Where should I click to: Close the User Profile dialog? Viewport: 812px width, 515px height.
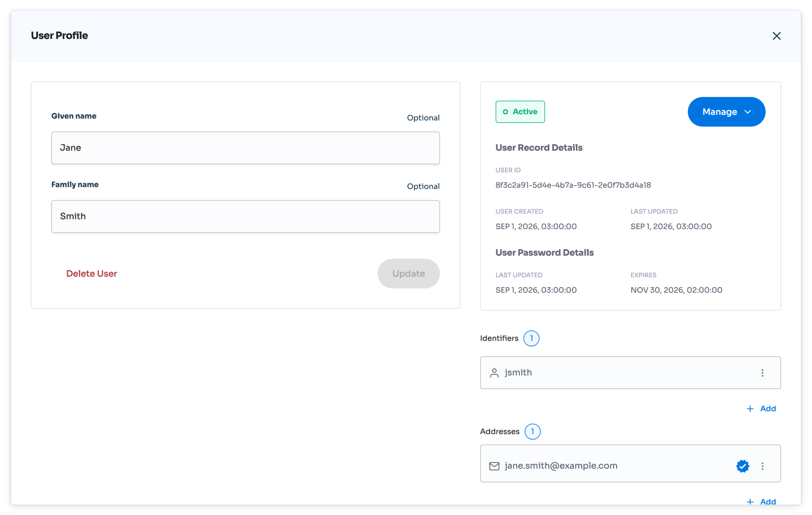point(776,36)
